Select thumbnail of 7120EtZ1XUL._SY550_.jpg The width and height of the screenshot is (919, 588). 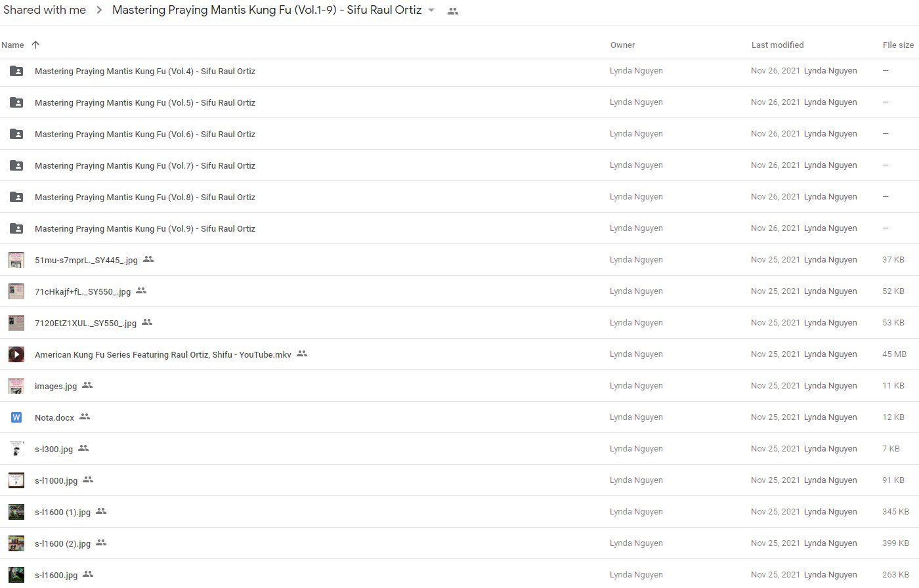(x=16, y=323)
